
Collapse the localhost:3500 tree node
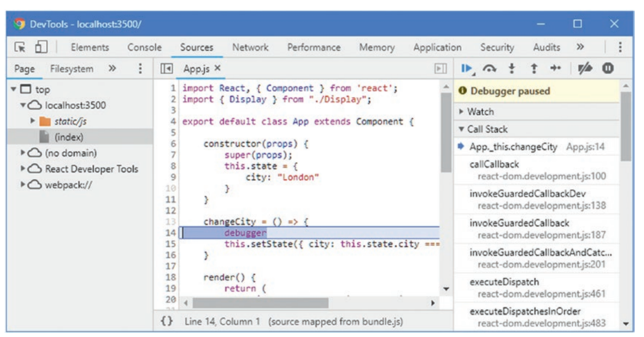point(23,105)
